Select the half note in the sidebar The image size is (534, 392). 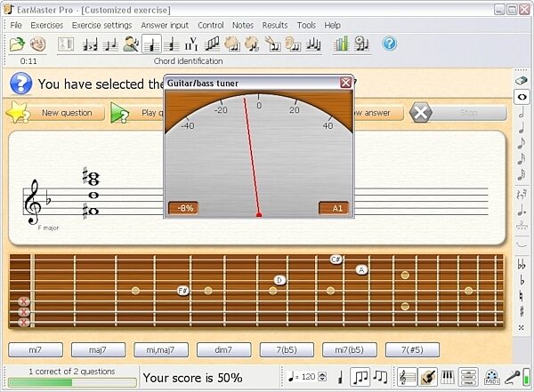click(522, 112)
